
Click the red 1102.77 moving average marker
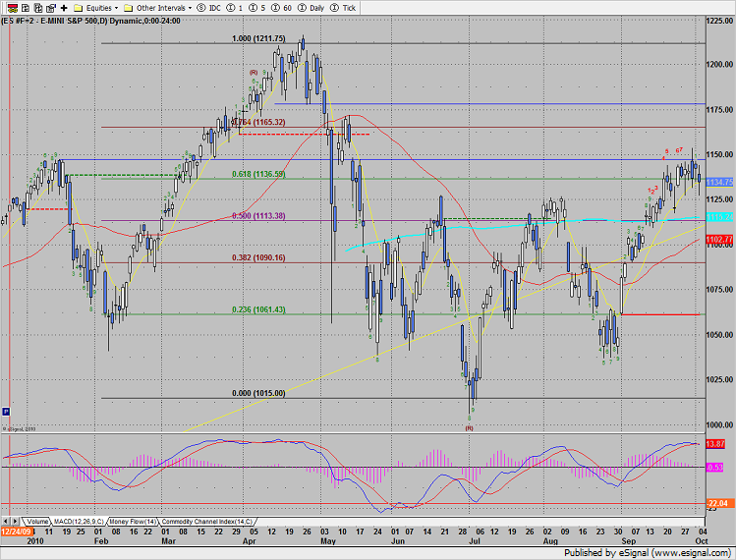719,240
